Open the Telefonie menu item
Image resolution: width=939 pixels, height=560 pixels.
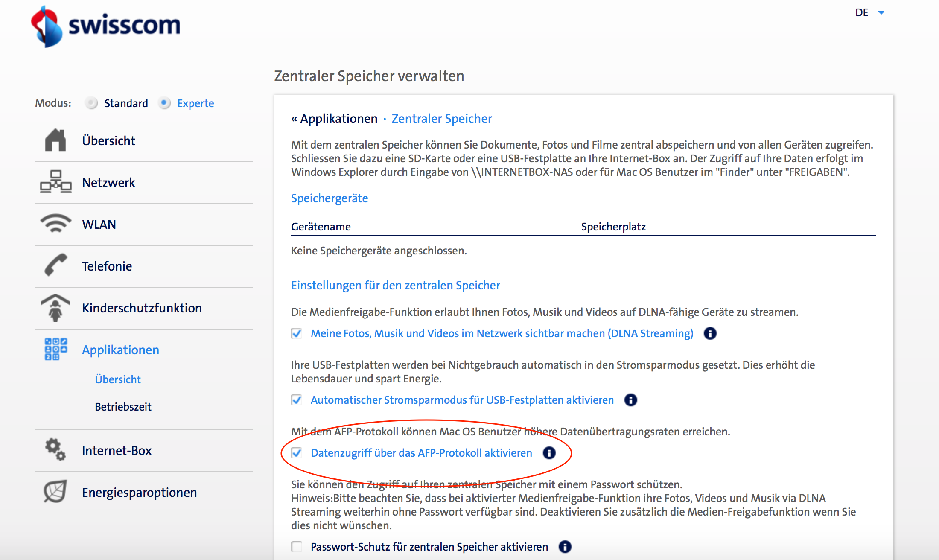(x=107, y=266)
